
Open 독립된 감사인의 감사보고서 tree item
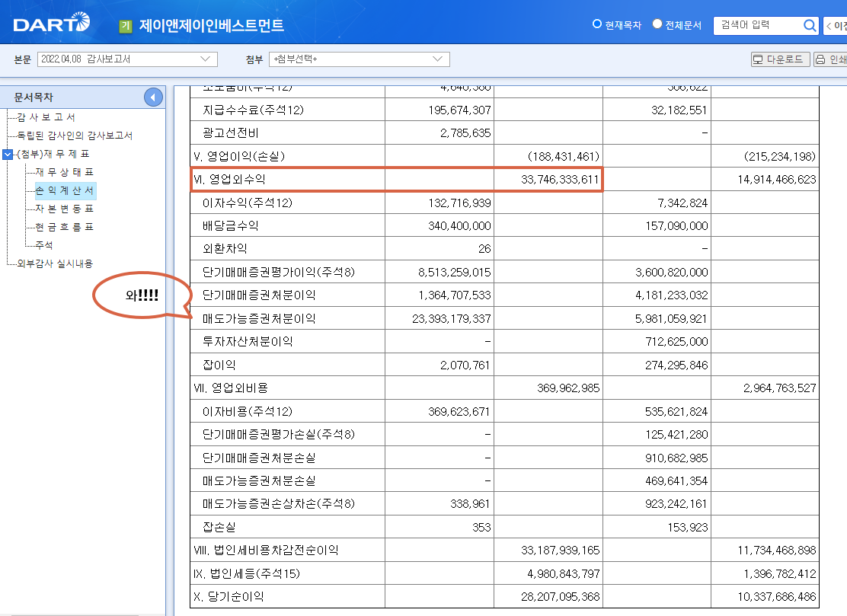(x=75, y=136)
